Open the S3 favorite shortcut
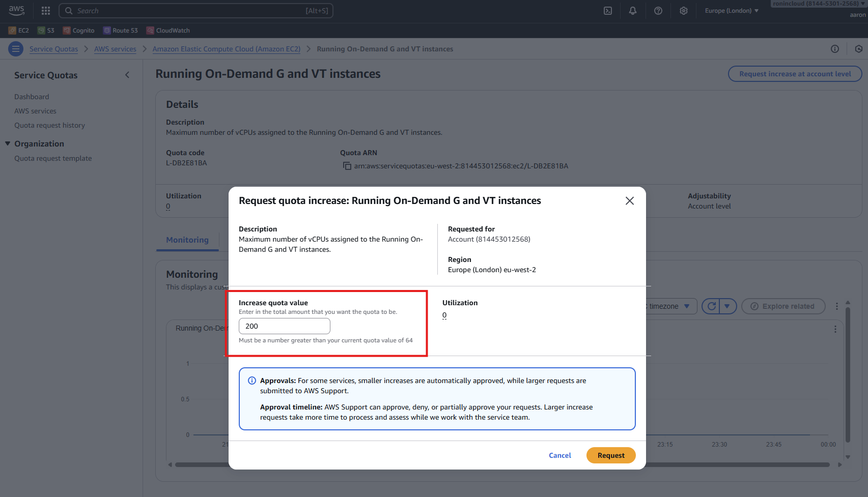868x497 pixels. click(x=46, y=31)
